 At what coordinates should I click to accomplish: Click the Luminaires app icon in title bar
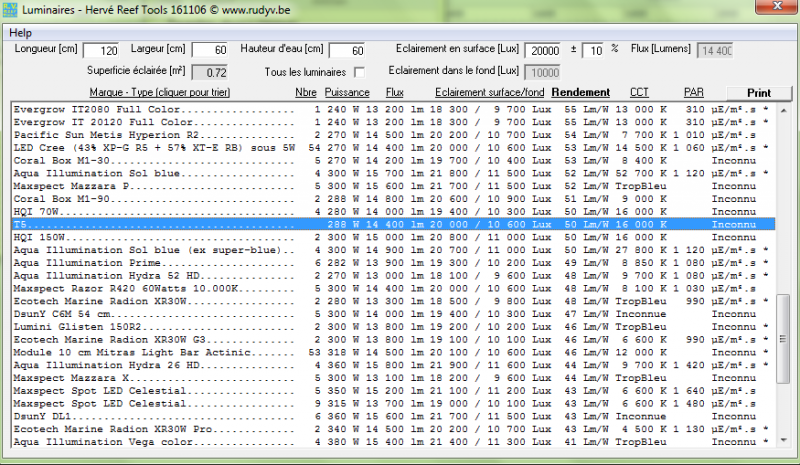click(x=10, y=9)
